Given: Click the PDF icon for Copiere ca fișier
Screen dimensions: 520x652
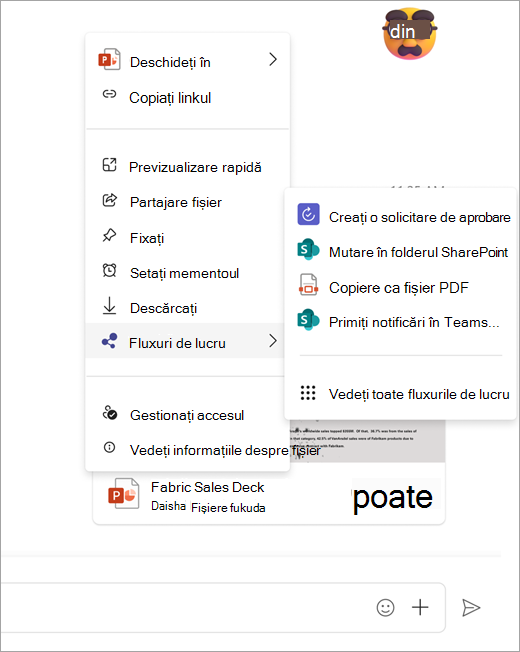Looking at the screenshot, I should coord(308,285).
